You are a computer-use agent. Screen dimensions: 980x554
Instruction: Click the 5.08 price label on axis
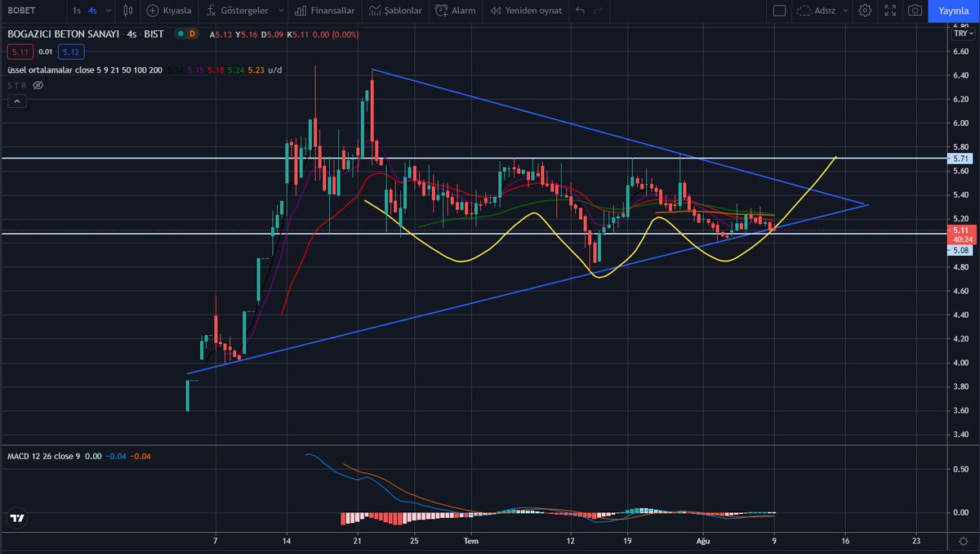pyautogui.click(x=959, y=251)
